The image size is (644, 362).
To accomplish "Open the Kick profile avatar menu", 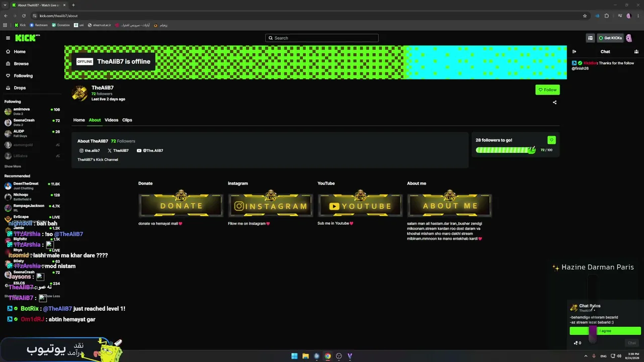I will pyautogui.click(x=629, y=38).
